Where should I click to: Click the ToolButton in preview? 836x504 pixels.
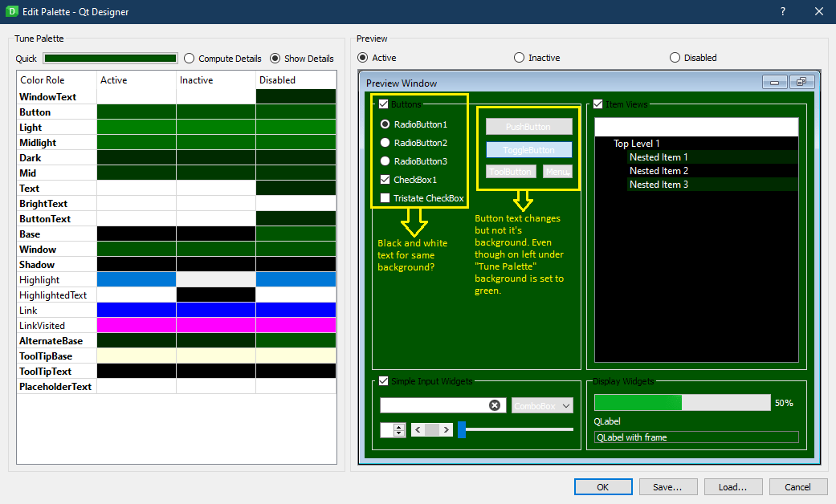tap(511, 172)
